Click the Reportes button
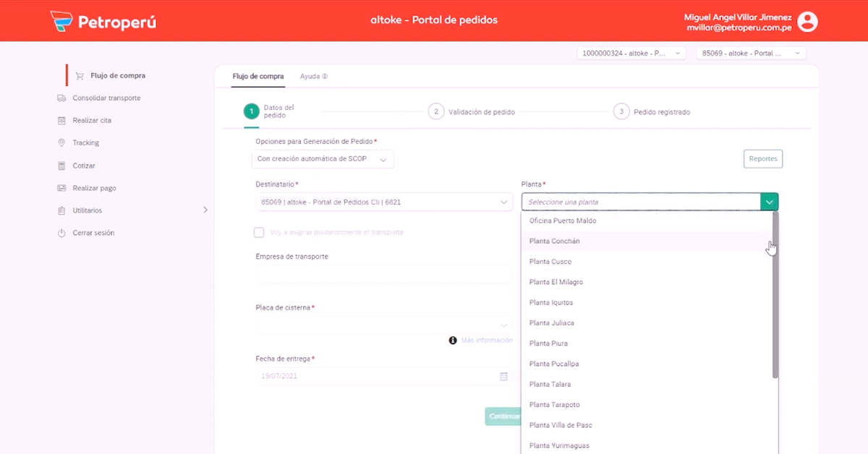 click(762, 159)
